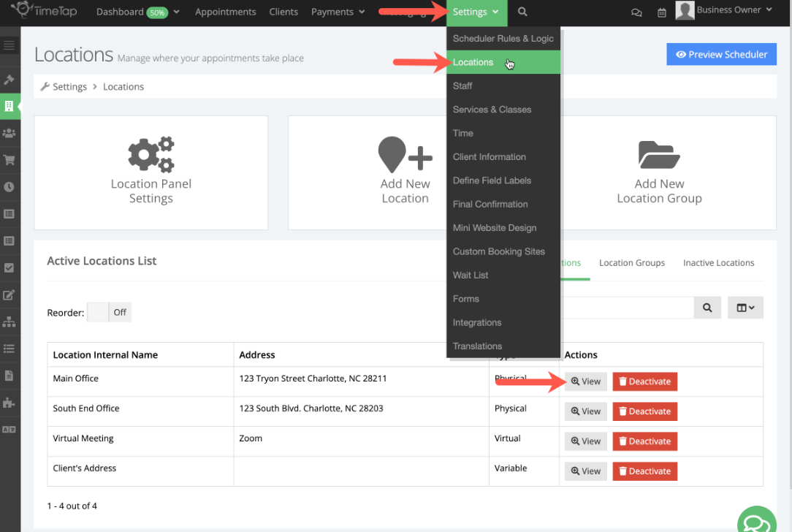The image size is (792, 532).
Task: Click the Preview Scheduler button
Action: [x=721, y=54]
